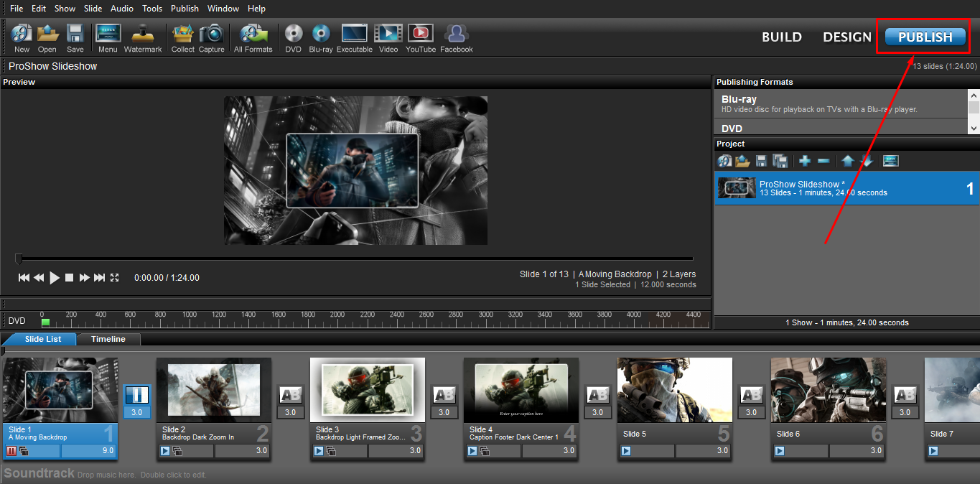Select the DVD entry in Publishing Formats list
The image size is (980, 484).
tap(841, 128)
